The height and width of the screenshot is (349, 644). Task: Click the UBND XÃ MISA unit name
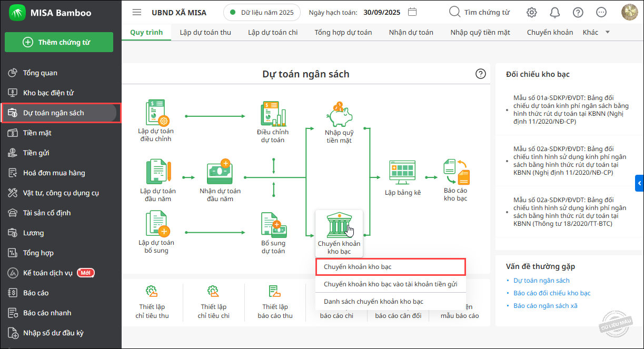click(179, 12)
